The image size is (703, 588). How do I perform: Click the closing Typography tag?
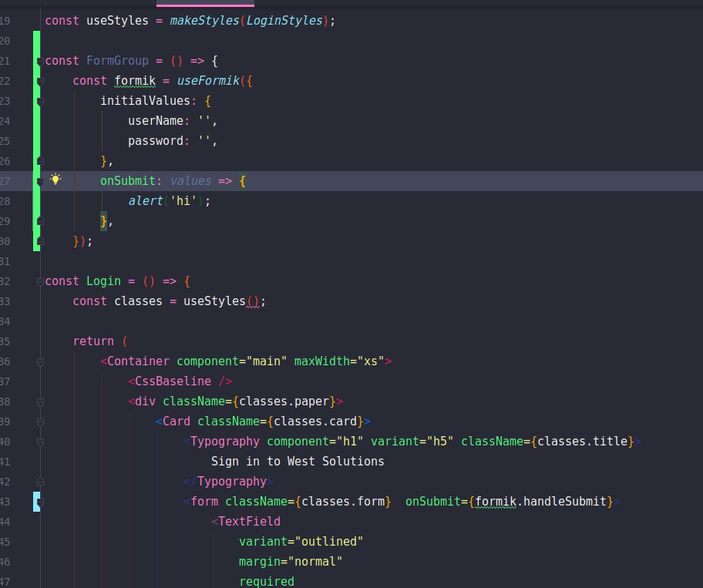tap(228, 482)
